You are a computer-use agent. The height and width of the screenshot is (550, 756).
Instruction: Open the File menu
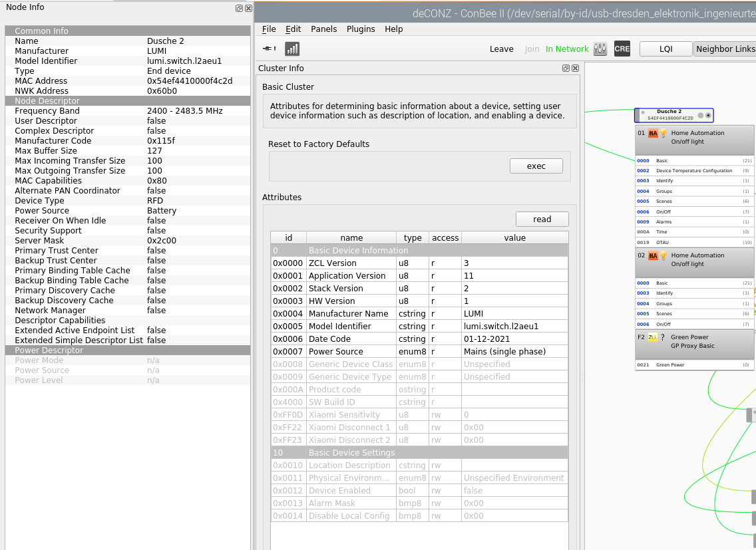(269, 29)
